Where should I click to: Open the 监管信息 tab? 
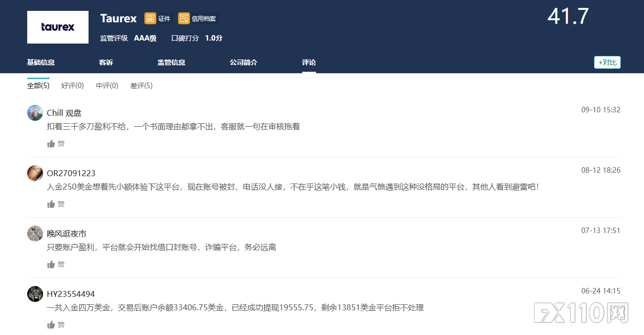171,62
